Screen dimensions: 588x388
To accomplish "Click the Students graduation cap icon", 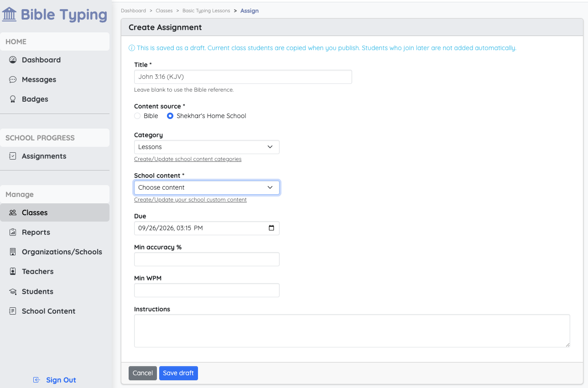I will (13, 291).
